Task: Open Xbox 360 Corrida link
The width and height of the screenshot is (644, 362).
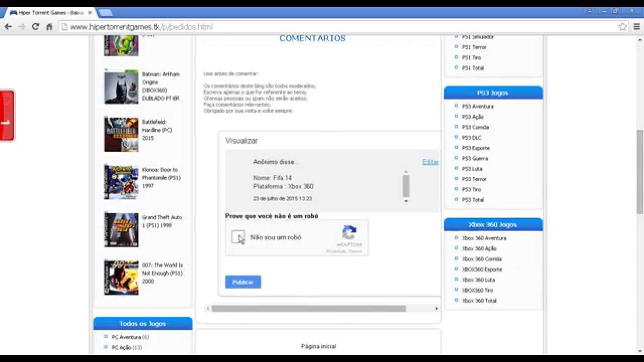Action: (481, 259)
